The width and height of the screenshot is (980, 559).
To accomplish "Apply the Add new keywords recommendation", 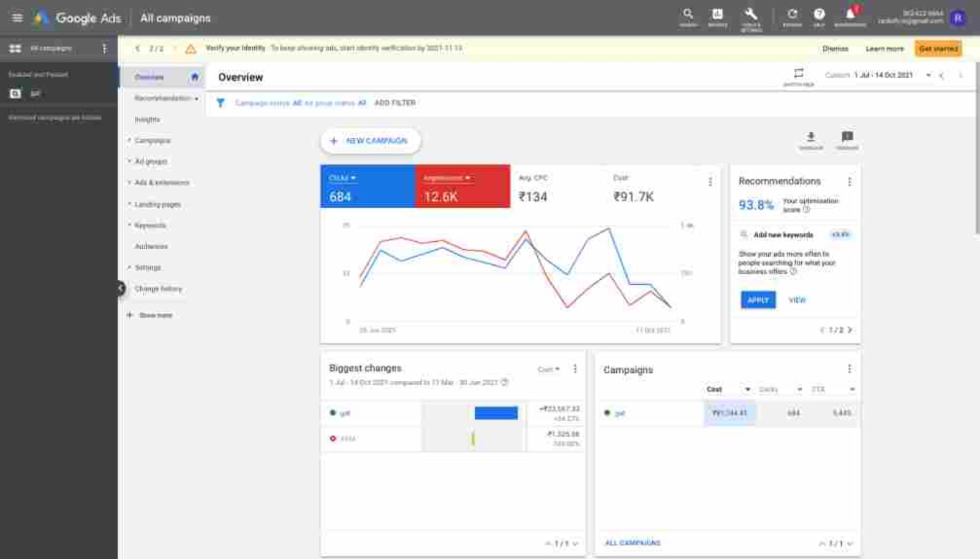I will tap(758, 300).
